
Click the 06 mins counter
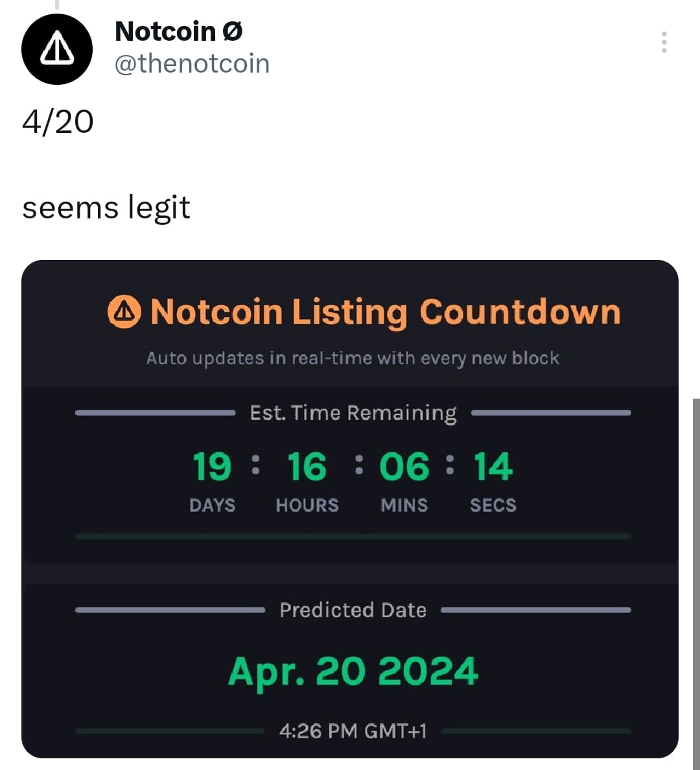[x=404, y=467]
